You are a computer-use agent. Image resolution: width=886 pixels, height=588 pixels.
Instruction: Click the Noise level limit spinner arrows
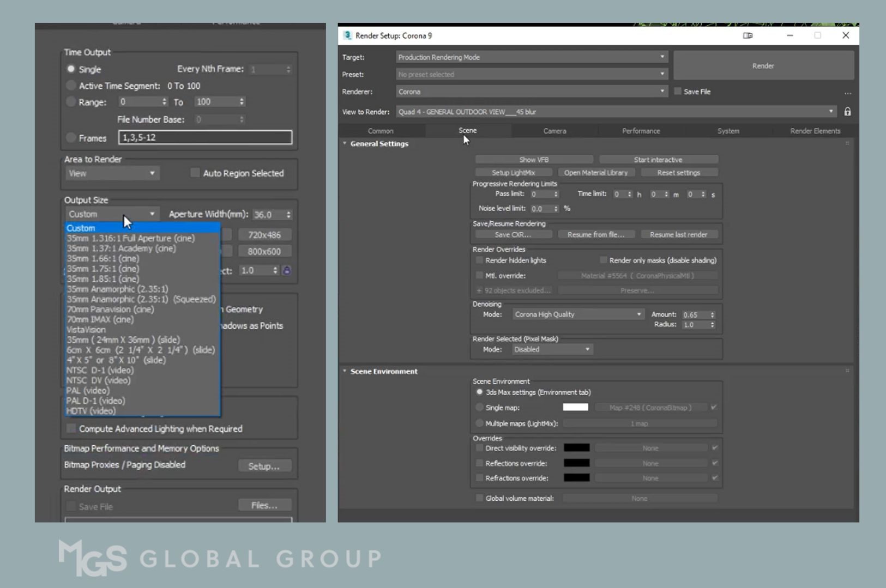click(x=556, y=208)
